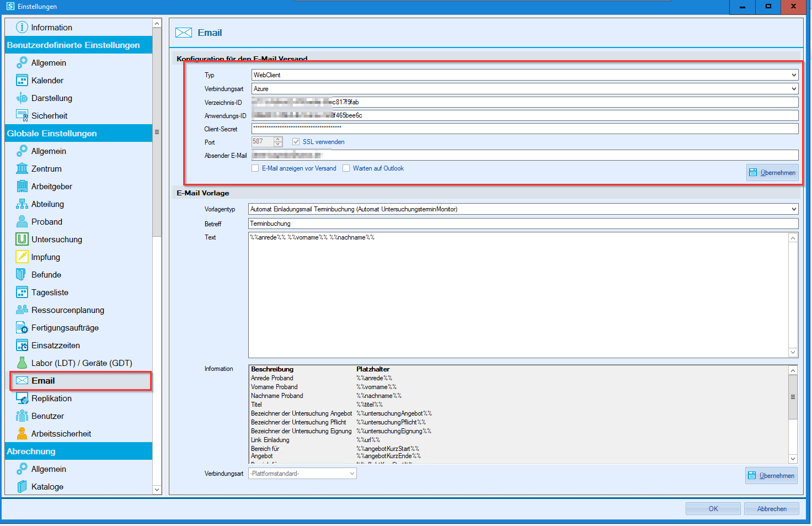Open the Typ WebClient dropdown
Viewport: 812px width, 526px height.
click(x=525, y=75)
